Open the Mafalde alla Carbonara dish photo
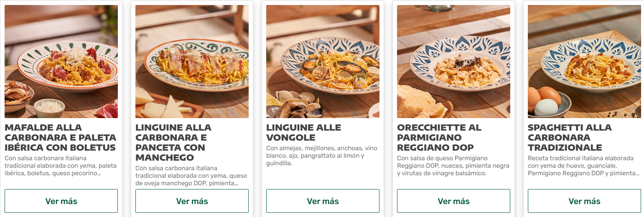The width and height of the screenshot is (644, 217). click(61, 61)
